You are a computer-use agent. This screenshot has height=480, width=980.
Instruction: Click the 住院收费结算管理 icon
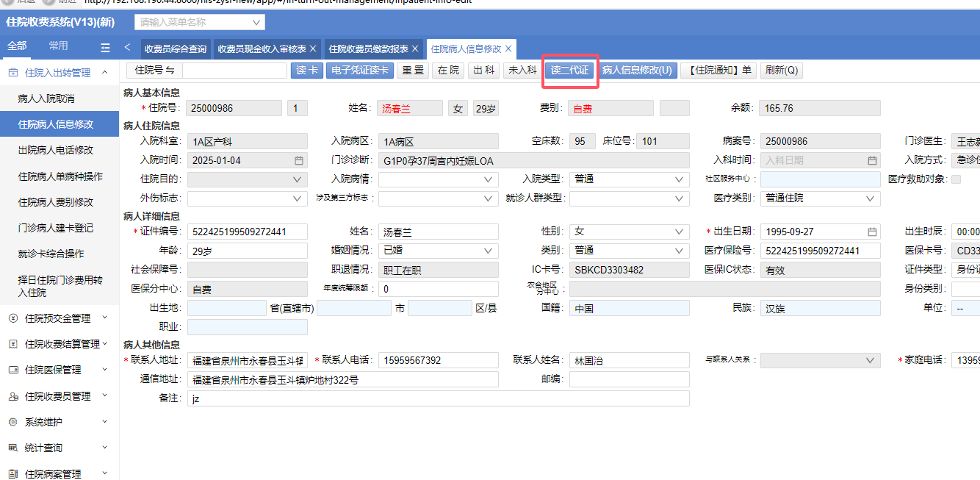coord(13,344)
